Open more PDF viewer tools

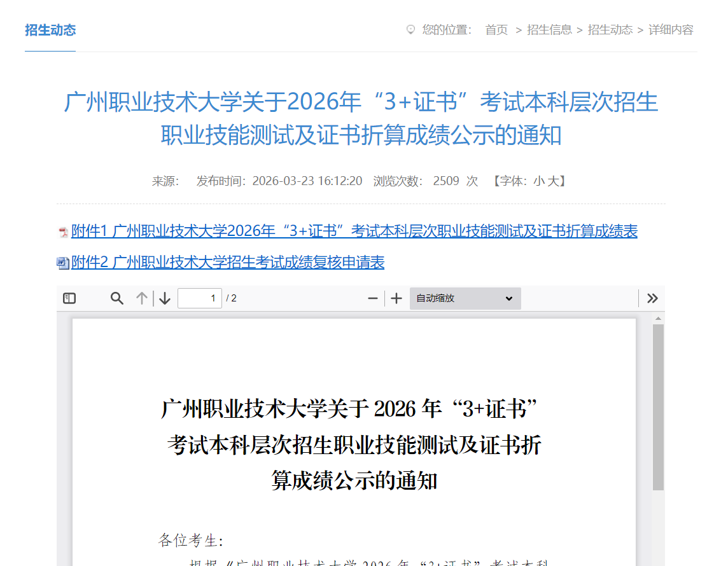pos(652,298)
